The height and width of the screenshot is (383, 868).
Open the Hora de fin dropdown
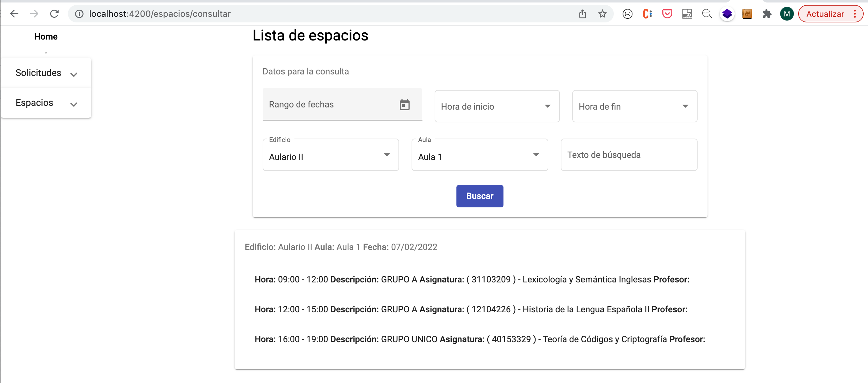point(635,106)
